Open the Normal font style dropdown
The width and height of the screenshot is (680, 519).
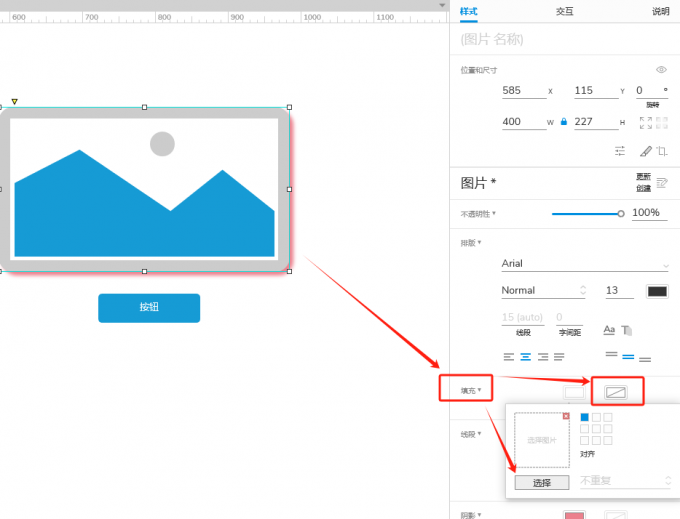click(x=543, y=291)
